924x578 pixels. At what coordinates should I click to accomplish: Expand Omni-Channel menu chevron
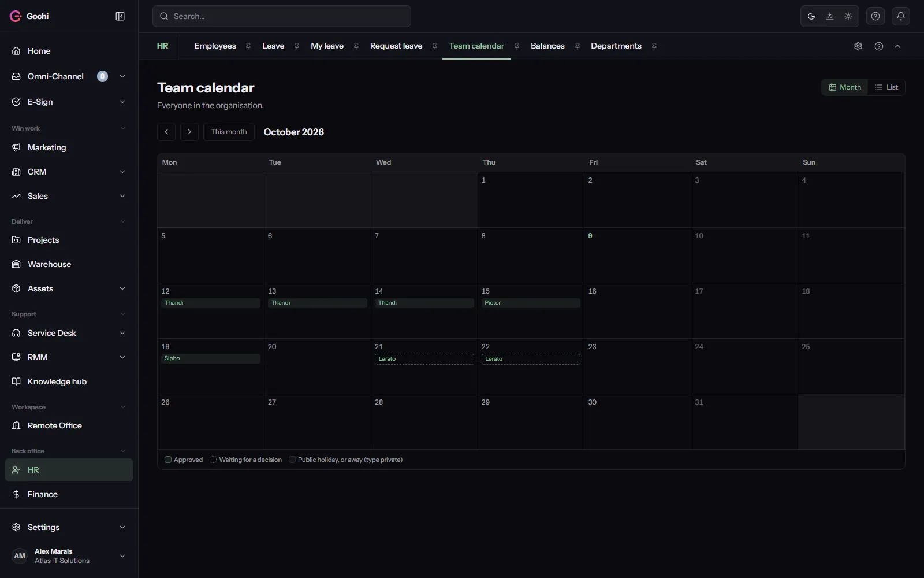pyautogui.click(x=122, y=76)
